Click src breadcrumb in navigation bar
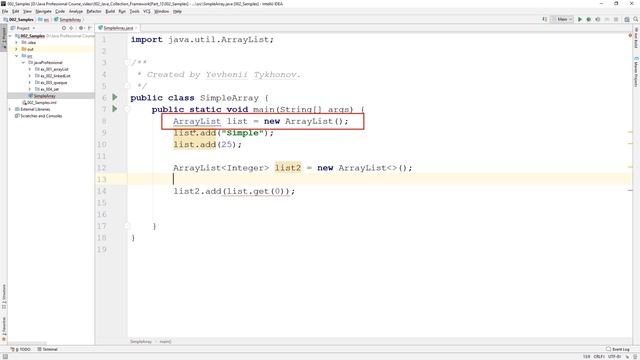 pos(44,20)
